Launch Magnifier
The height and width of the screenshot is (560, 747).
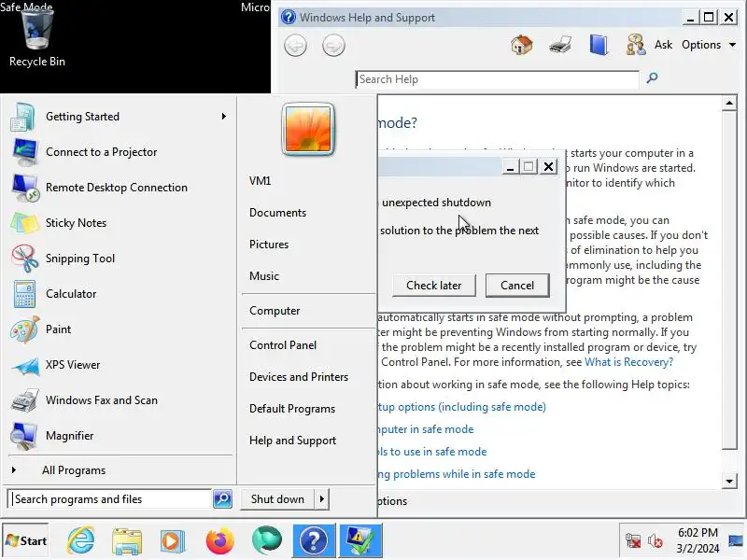coord(69,436)
